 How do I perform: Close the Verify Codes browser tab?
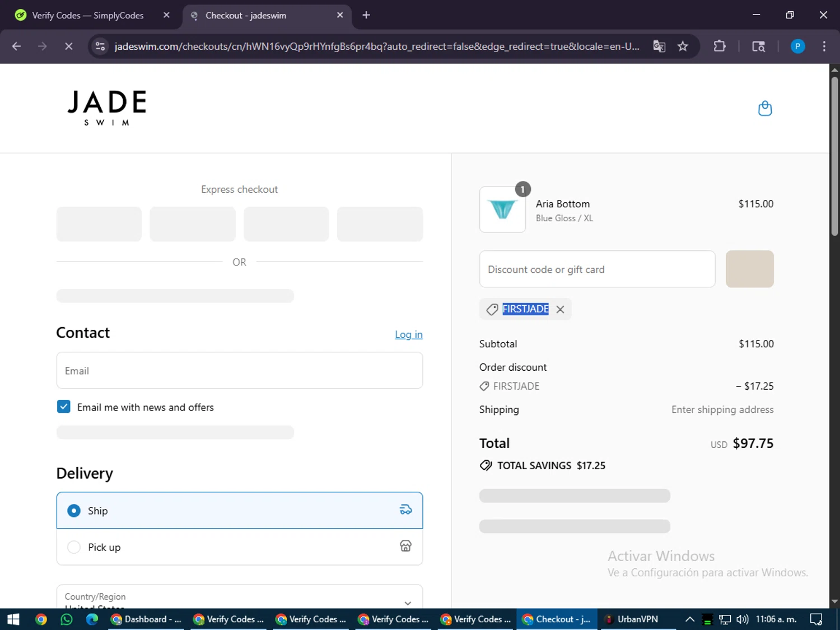pyautogui.click(x=166, y=15)
